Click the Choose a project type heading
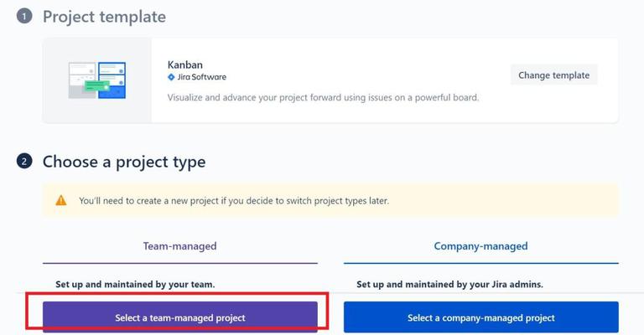This screenshot has width=644, height=335. 124,162
